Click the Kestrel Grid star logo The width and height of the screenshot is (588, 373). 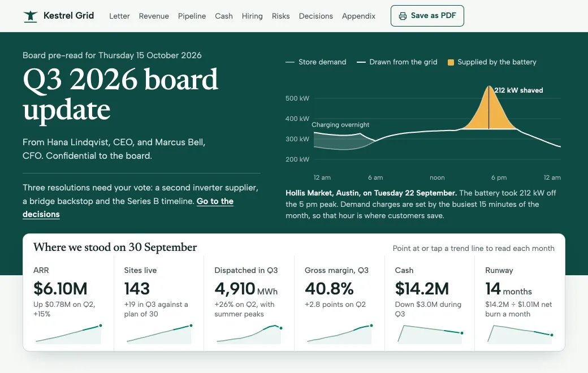31,16
